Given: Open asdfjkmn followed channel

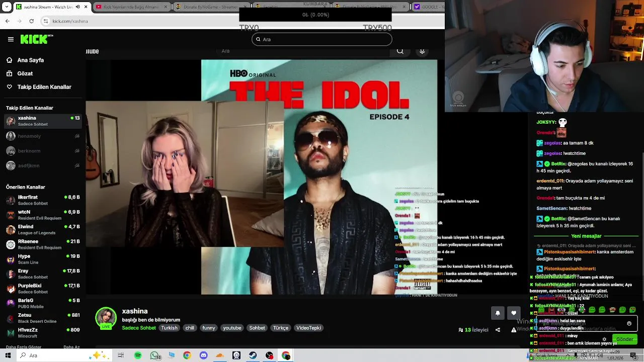Looking at the screenshot, I should coord(42,165).
